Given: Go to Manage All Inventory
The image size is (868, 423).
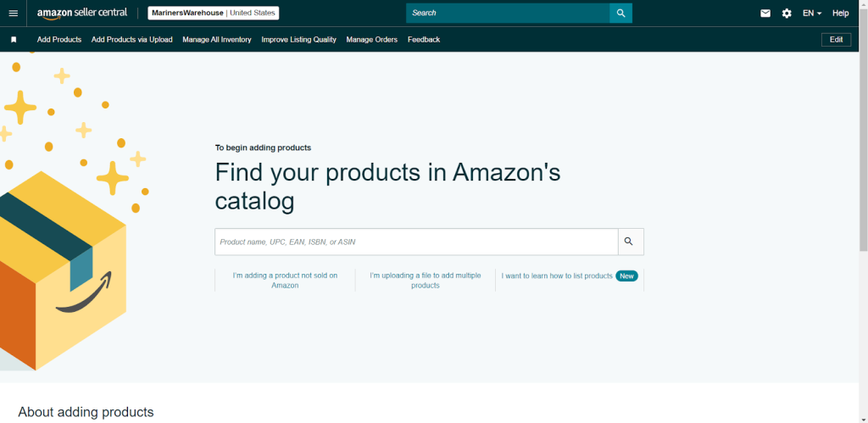Looking at the screenshot, I should click(217, 40).
